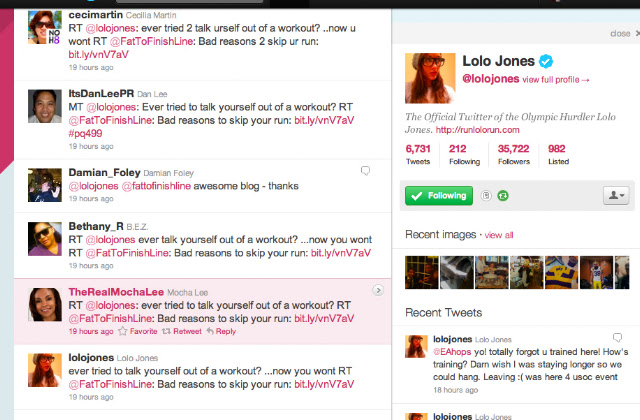Image resolution: width=640 pixels, height=420 pixels.
Task: Open bit.ly/vnV7aV link in Bethany_R's tweet
Action: click(341, 253)
